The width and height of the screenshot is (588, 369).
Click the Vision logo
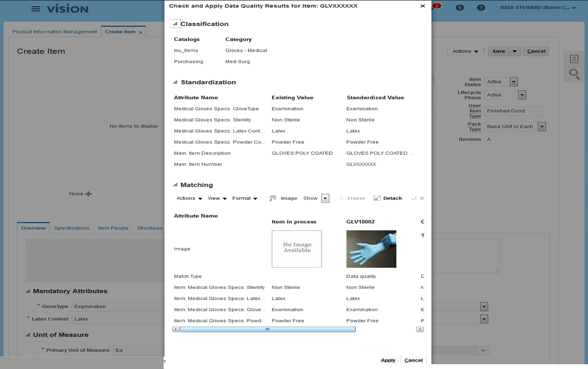tap(67, 9)
